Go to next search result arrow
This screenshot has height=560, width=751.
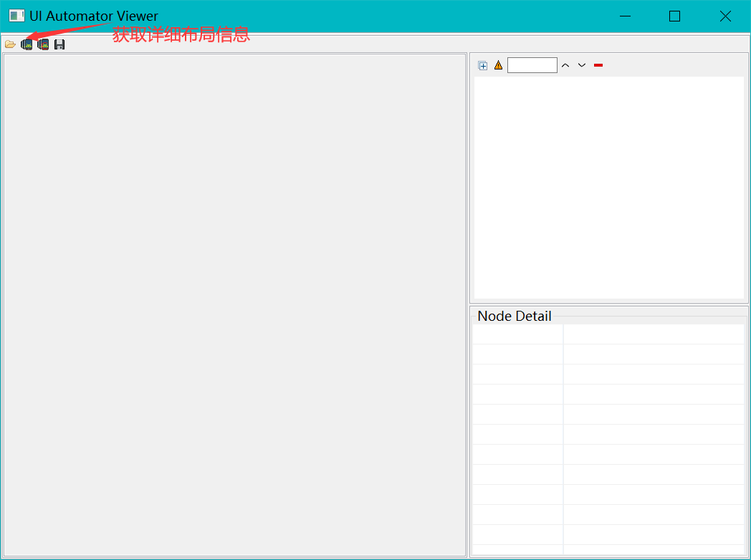tap(581, 65)
